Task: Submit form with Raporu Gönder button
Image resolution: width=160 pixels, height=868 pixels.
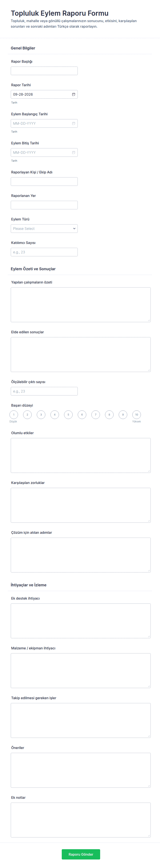Action: click(x=81, y=854)
